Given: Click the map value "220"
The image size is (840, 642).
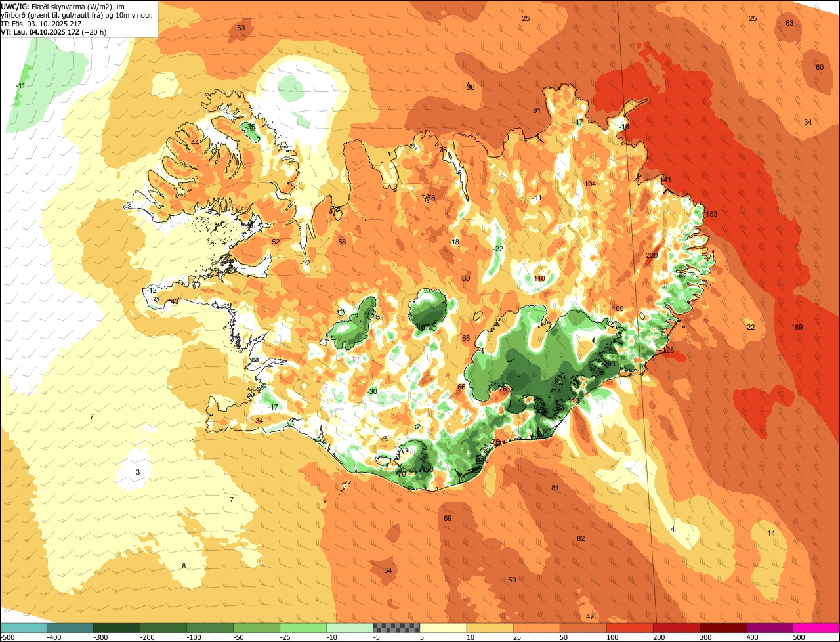Looking at the screenshot, I should tap(652, 255).
